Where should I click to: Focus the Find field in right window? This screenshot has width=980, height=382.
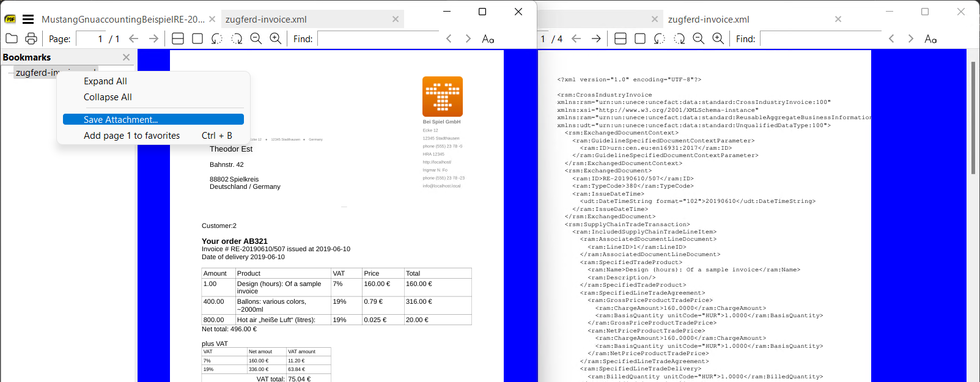[820, 39]
